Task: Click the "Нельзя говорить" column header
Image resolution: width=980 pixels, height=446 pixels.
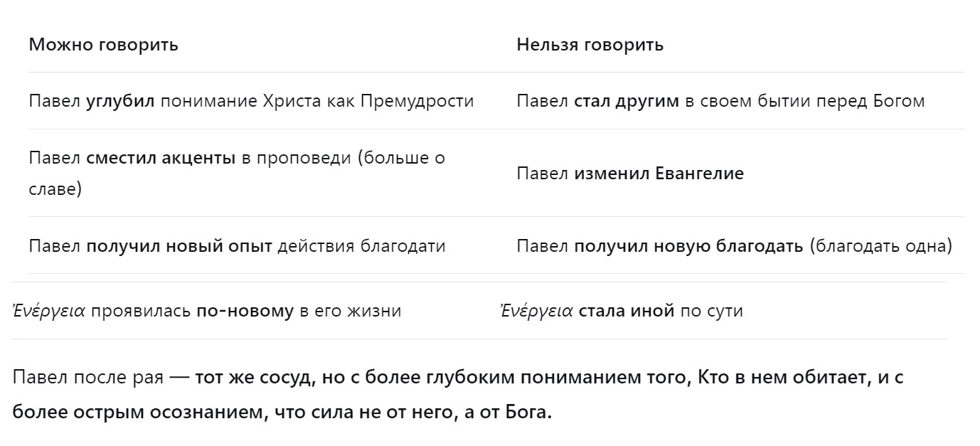Action: (590, 45)
